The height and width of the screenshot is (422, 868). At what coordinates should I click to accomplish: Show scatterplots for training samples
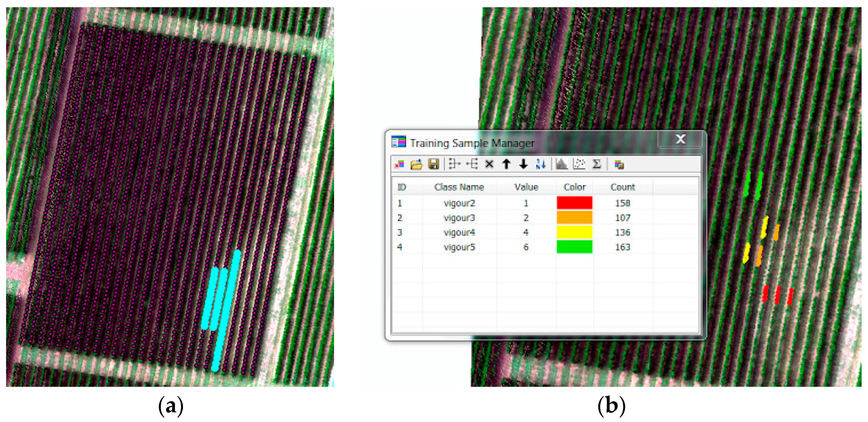click(579, 164)
